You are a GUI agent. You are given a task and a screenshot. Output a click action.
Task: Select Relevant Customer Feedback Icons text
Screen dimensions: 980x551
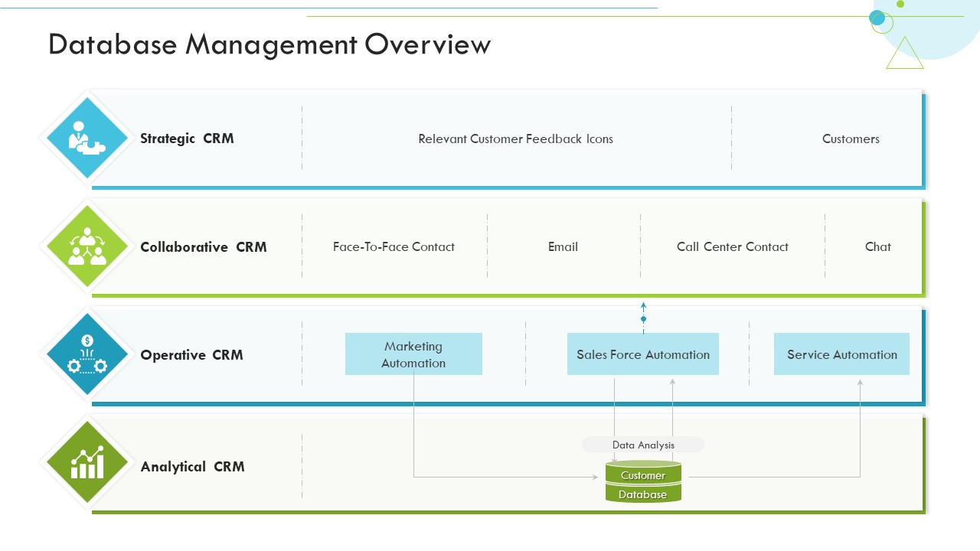pyautogui.click(x=515, y=139)
